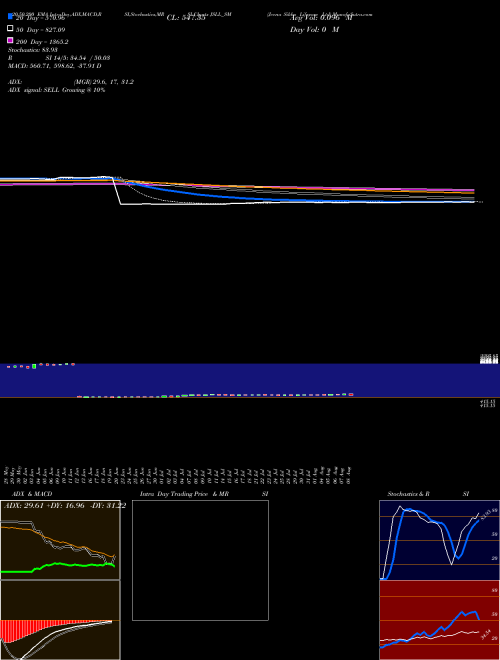Click 'ADX signal: SELL Growing @ 10%' text
Viewport: 500px width, 660px height.
[x=56, y=90]
